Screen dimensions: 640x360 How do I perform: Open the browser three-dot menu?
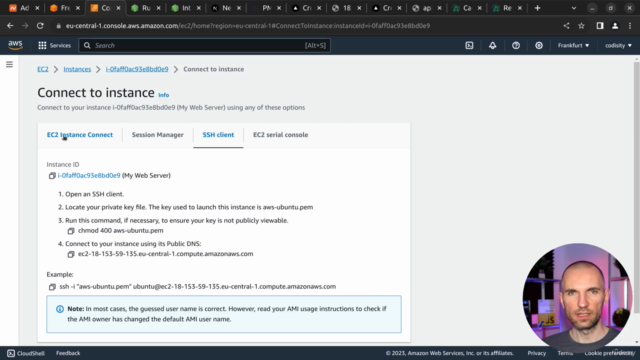pos(630,26)
